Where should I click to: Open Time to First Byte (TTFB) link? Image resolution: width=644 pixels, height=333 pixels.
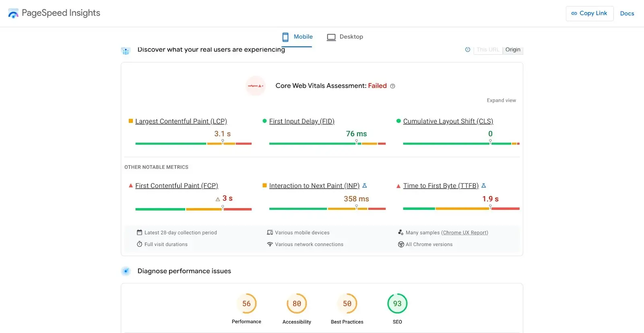point(441,186)
